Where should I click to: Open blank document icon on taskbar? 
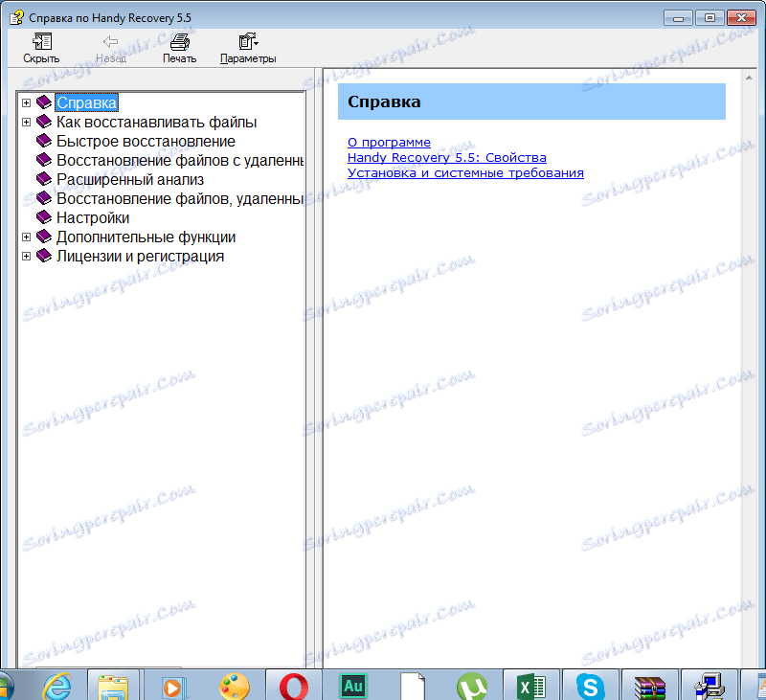(x=413, y=687)
